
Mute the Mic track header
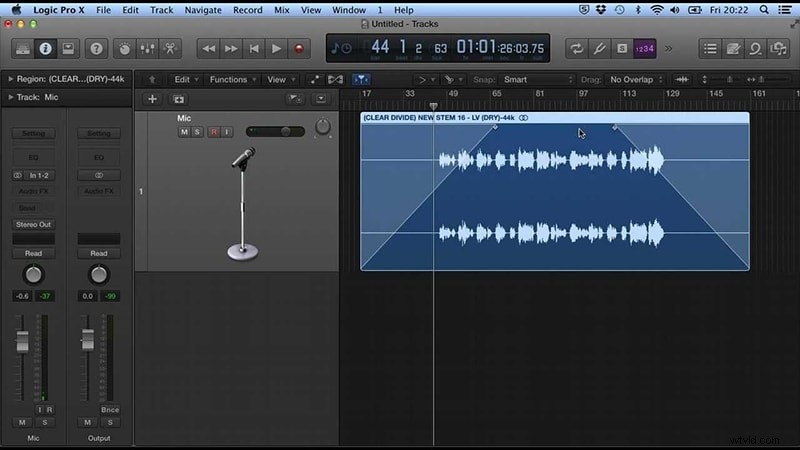coord(184,132)
